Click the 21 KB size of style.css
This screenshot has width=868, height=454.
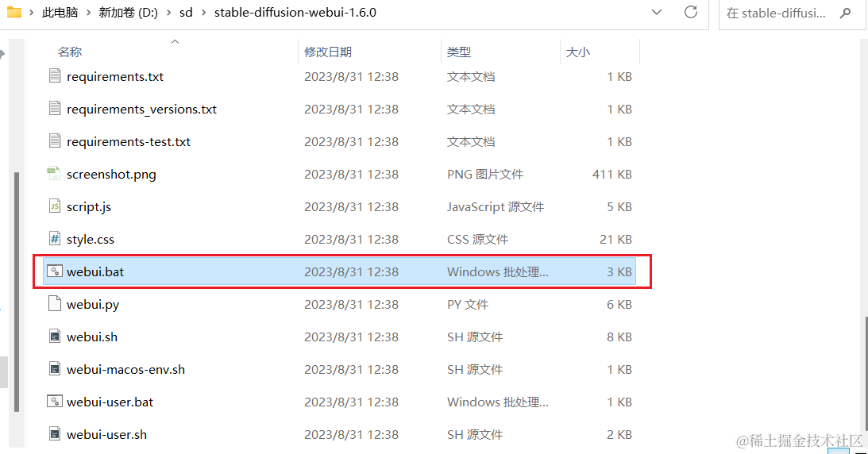(615, 240)
